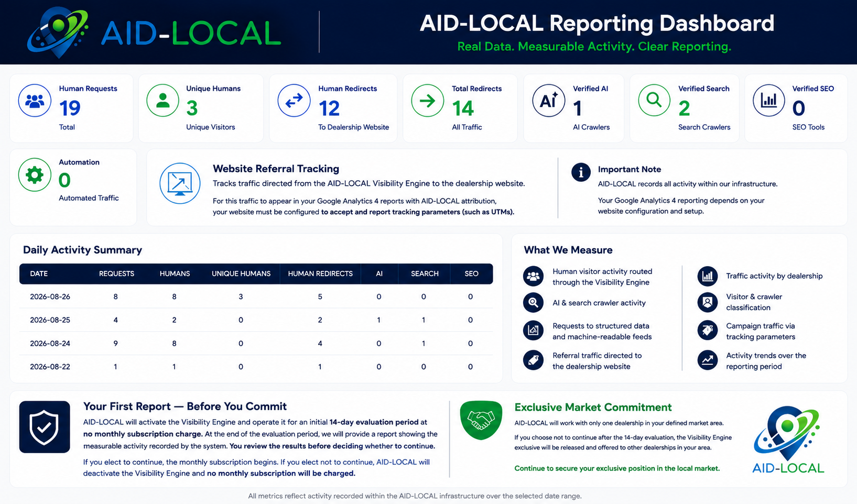Click the What We Measure heading

click(568, 250)
